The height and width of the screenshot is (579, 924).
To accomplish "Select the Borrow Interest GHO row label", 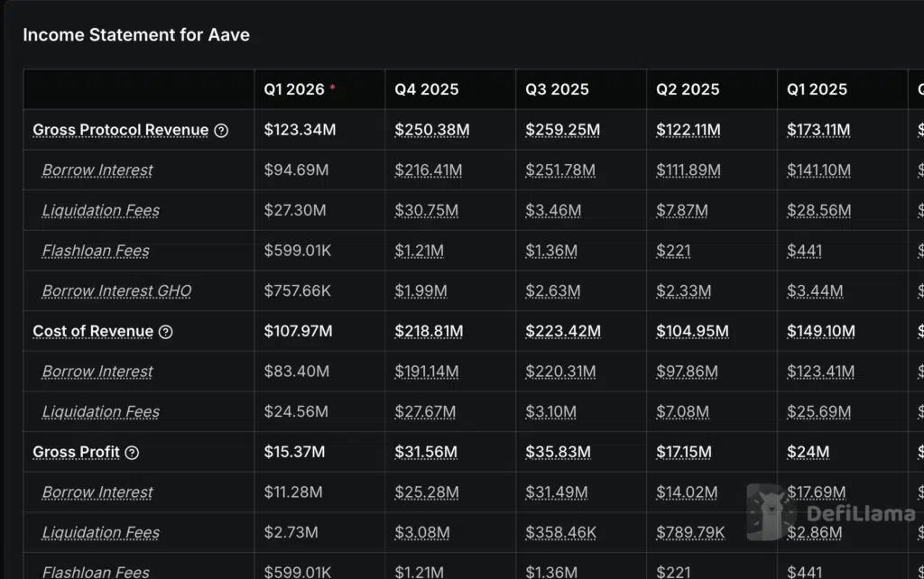I will 116,291.
